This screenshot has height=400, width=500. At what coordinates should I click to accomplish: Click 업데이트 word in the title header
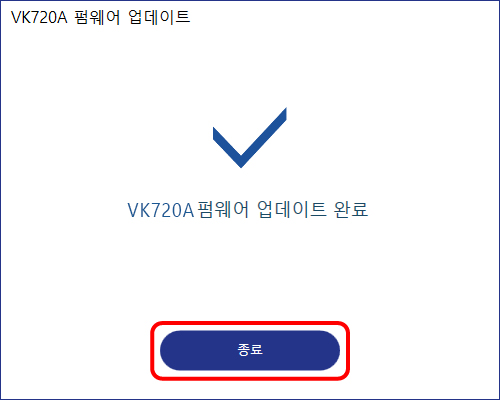159,17
